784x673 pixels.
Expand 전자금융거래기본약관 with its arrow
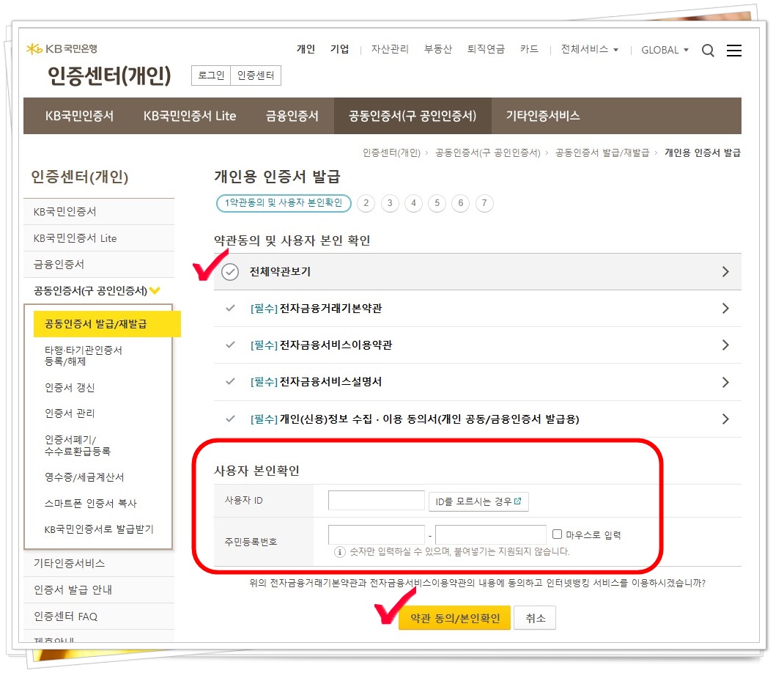pyautogui.click(x=725, y=308)
